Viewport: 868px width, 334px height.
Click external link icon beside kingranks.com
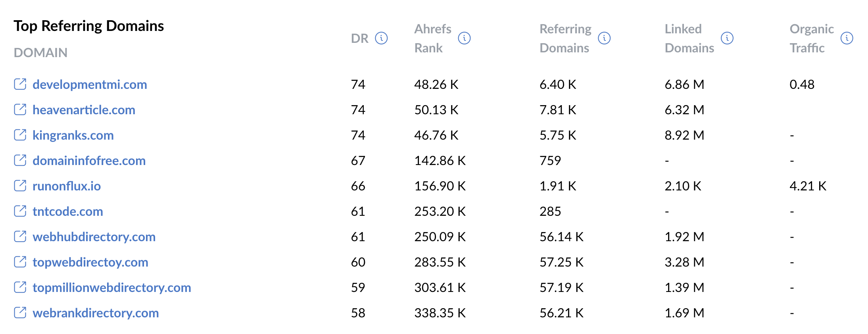point(20,135)
